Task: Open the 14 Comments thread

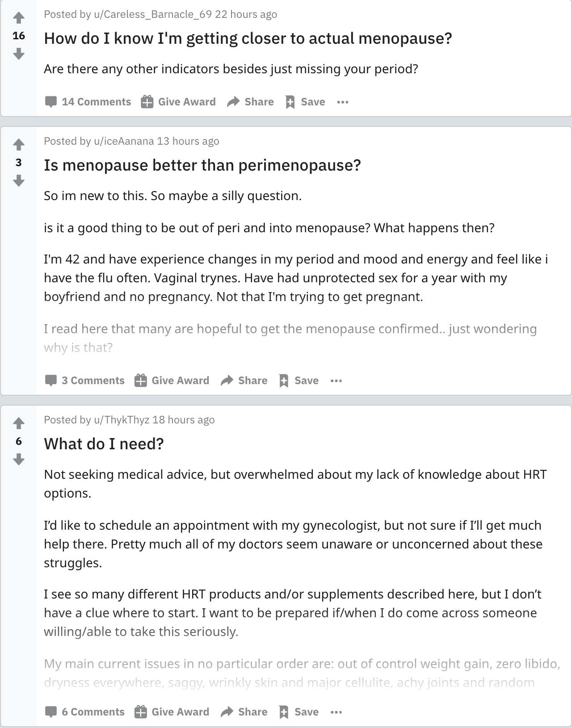Action: tap(88, 102)
